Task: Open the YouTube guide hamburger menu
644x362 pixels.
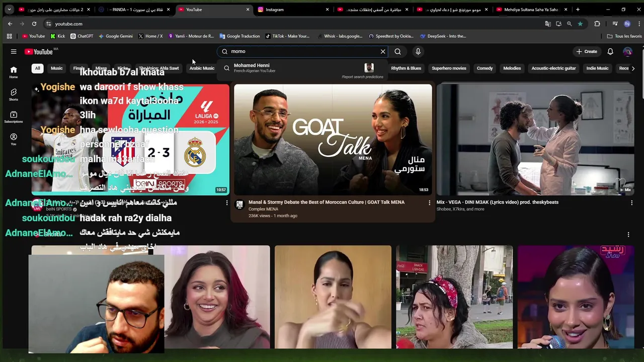Action: click(x=14, y=51)
